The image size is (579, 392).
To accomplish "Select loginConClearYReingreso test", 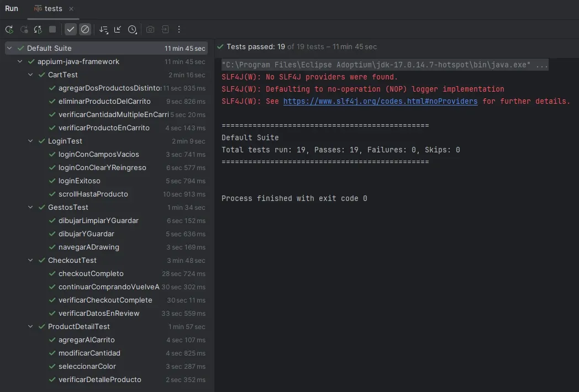I will pyautogui.click(x=106, y=168).
